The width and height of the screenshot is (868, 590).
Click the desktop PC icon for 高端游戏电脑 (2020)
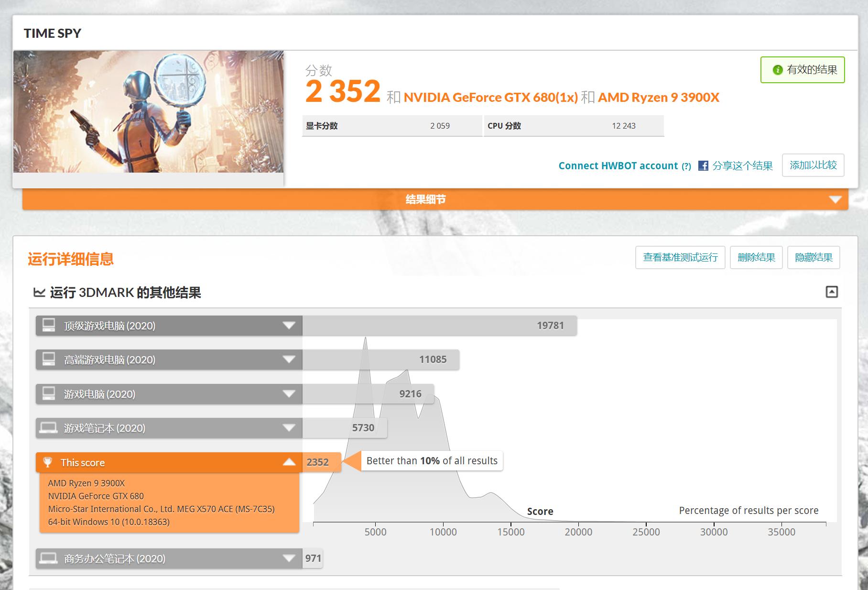click(x=48, y=359)
